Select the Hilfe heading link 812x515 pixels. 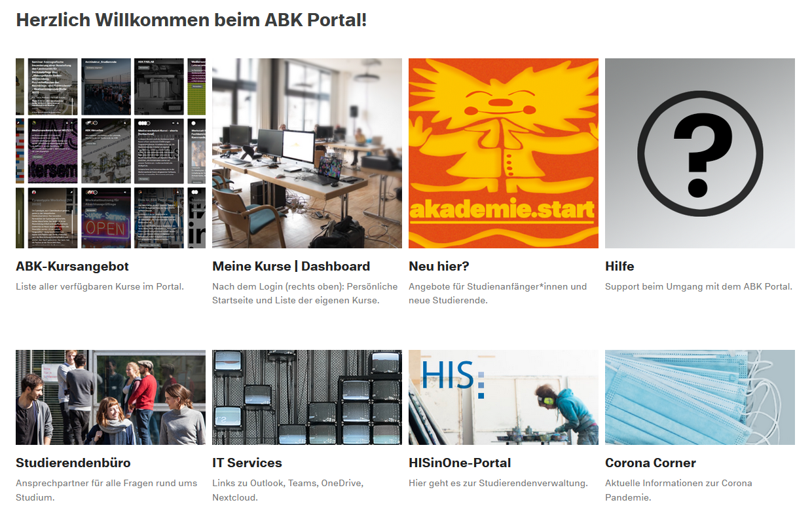(619, 266)
